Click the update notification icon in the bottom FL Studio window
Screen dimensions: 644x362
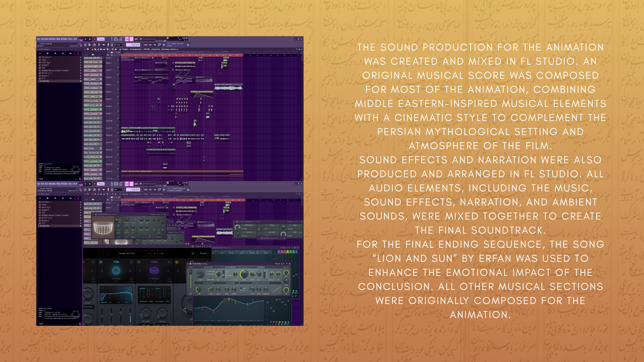point(188,189)
